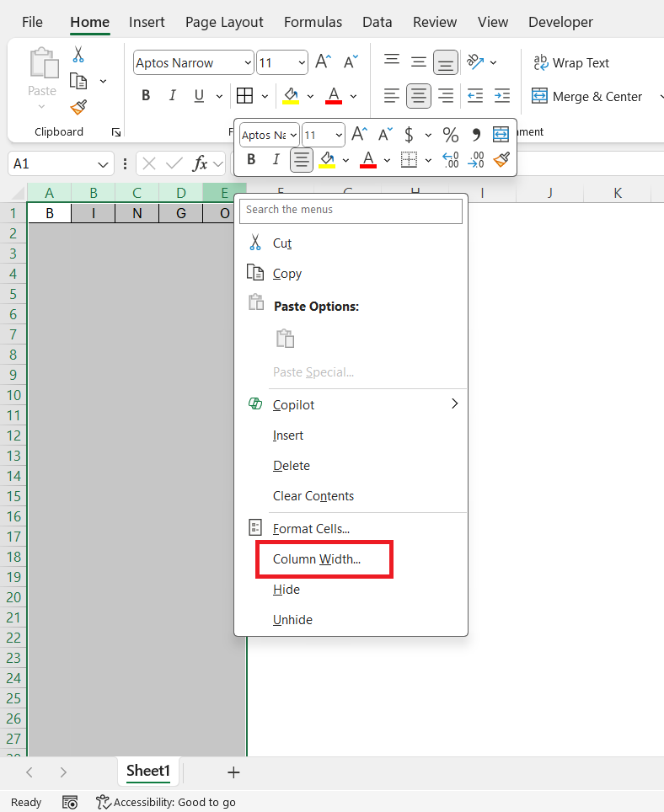Toggle Bottom Align in ribbon

click(x=446, y=62)
